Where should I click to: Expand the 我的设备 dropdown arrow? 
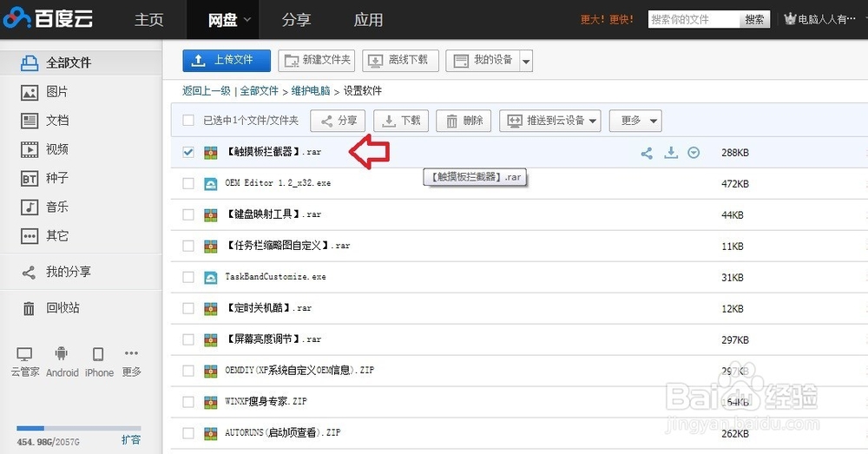click(x=527, y=61)
